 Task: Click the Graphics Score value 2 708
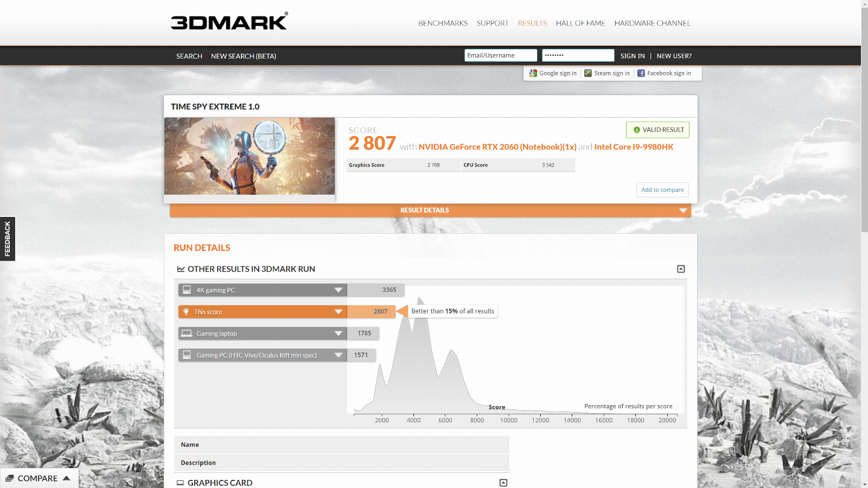433,165
